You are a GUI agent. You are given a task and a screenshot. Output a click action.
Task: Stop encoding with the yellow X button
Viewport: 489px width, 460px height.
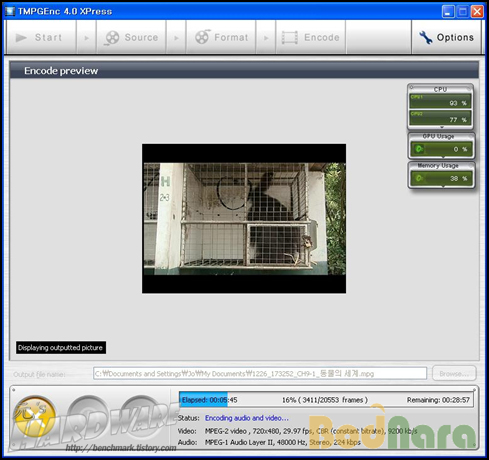point(35,416)
